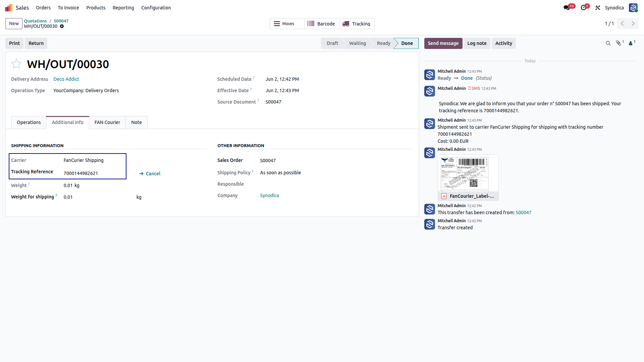644x362 pixels.
Task: Click the Sales Order S00047 value
Action: 268,161
